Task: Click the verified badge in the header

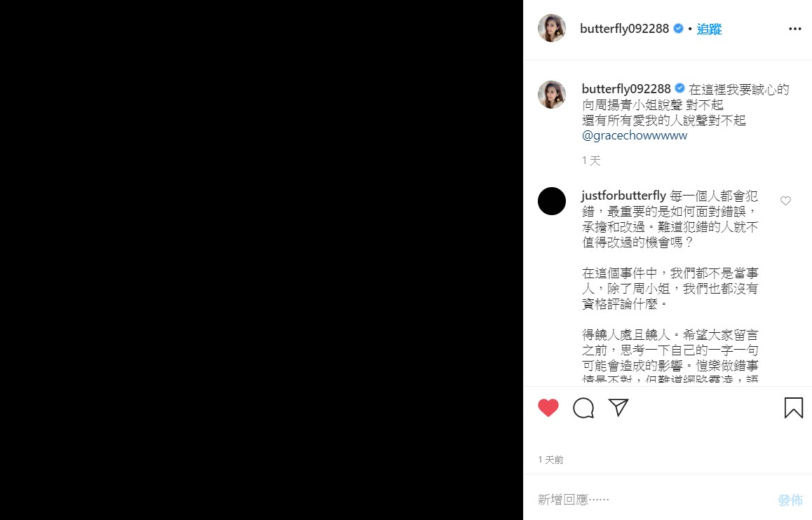Action: (x=678, y=29)
